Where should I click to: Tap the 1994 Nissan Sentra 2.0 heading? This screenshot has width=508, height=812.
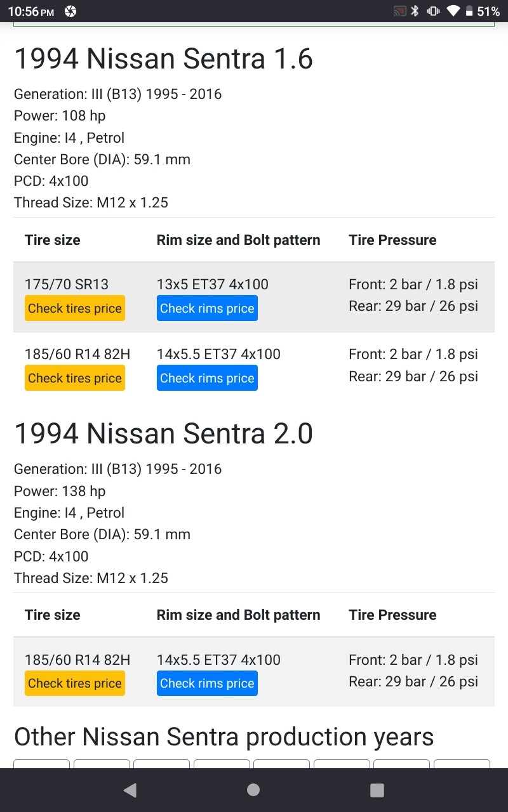point(163,434)
